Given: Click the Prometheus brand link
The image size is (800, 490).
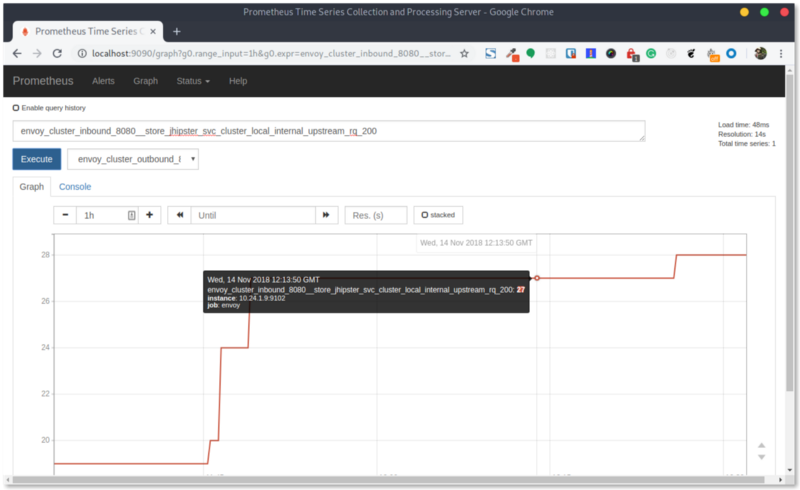Looking at the screenshot, I should pos(43,81).
